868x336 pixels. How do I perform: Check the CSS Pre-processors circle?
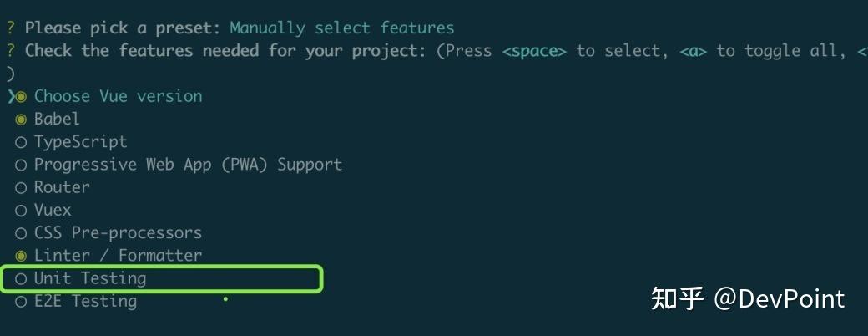pos(21,232)
